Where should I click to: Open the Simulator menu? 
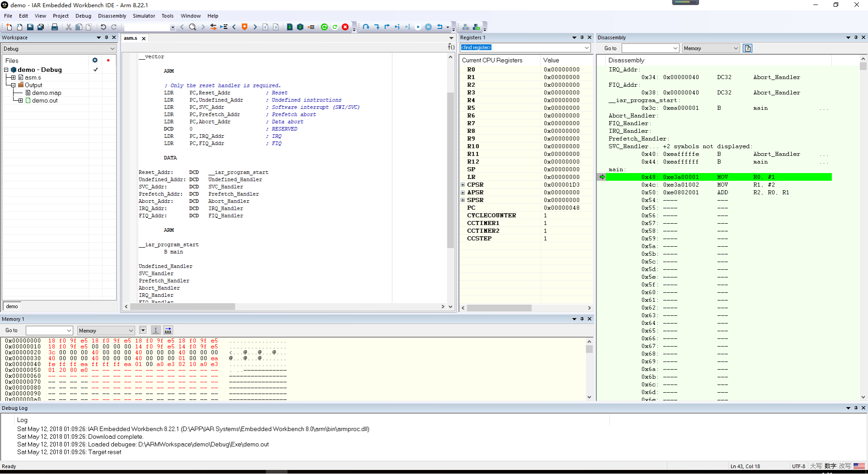(144, 16)
